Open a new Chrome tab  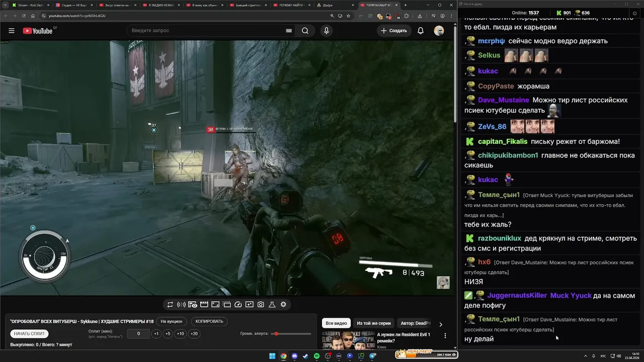pos(406,5)
